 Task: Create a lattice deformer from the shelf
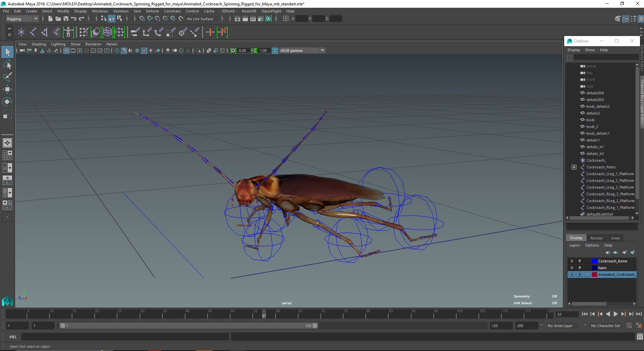107,32
